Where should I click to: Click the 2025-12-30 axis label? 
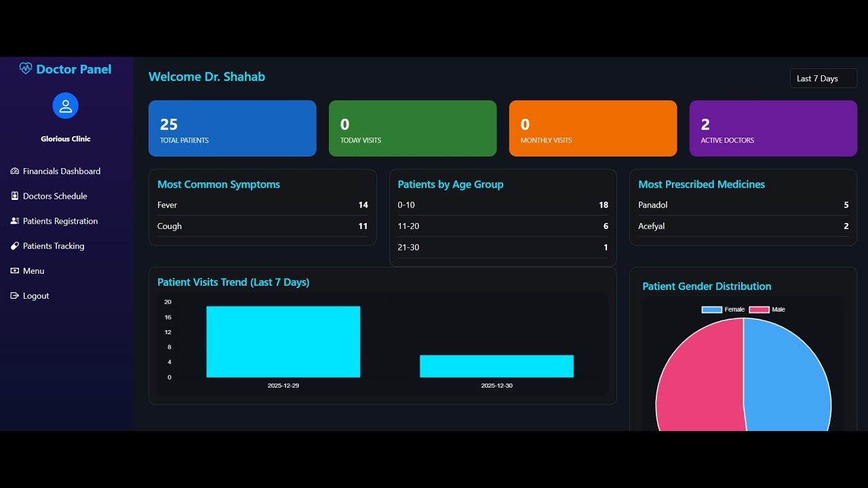[496, 386]
